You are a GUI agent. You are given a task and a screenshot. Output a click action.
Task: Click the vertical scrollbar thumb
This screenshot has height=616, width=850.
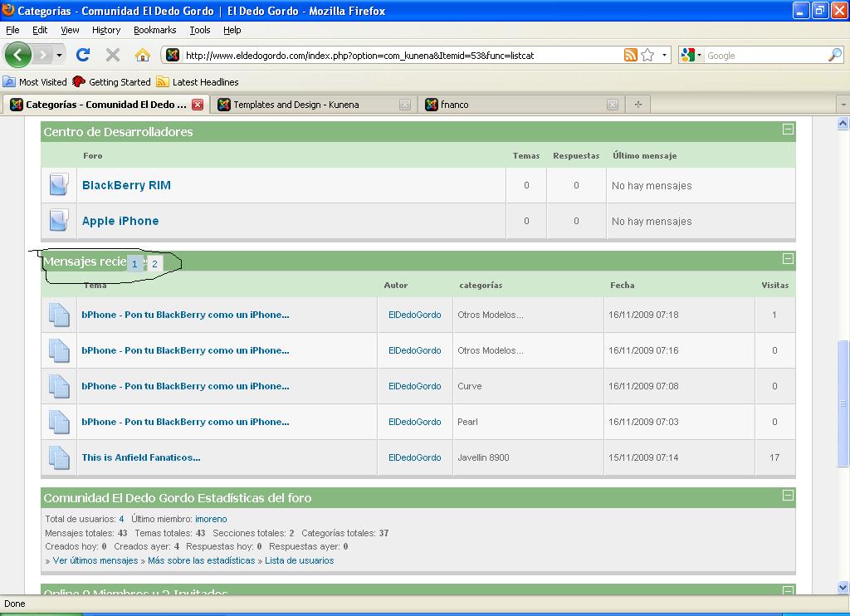click(843, 403)
